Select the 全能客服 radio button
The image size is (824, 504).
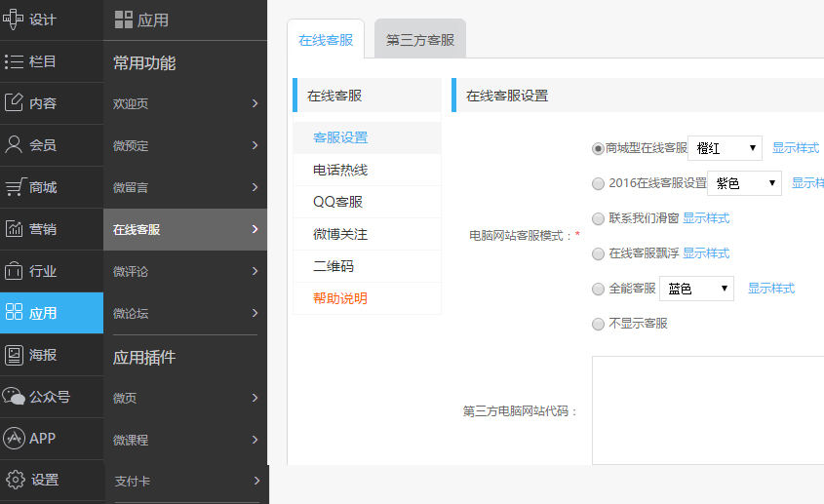[x=598, y=289]
